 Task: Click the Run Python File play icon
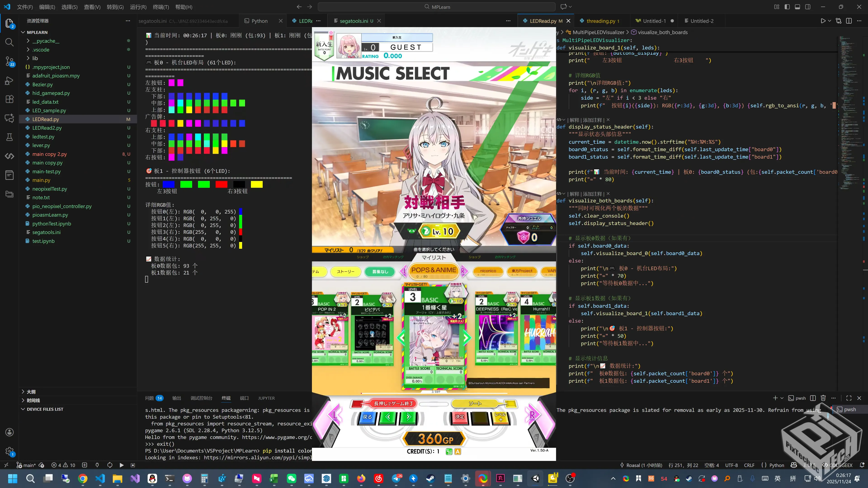823,21
